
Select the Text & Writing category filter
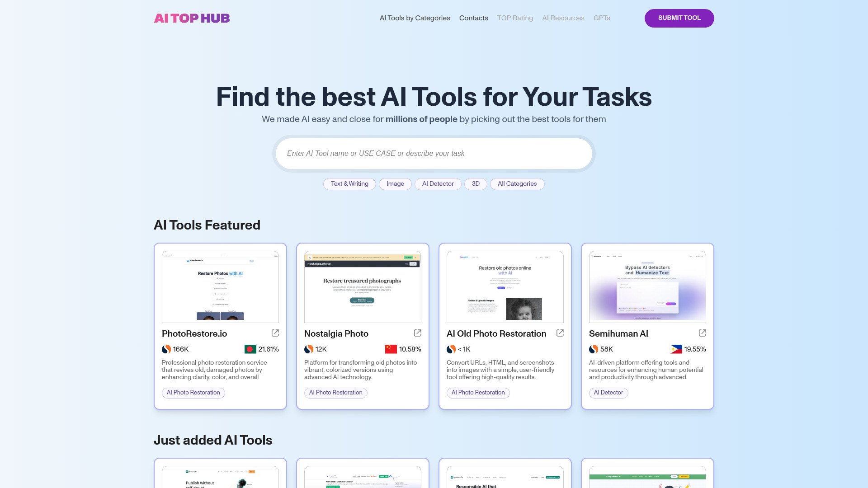[349, 183]
